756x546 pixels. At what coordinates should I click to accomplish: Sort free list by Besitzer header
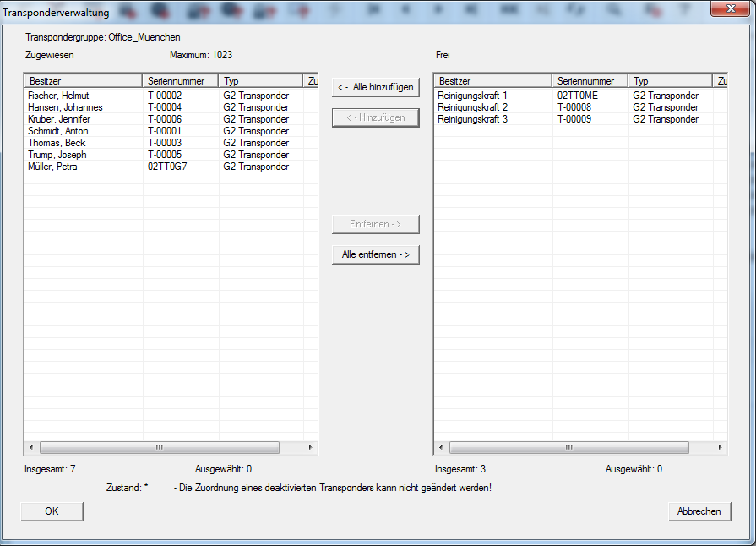pos(492,80)
